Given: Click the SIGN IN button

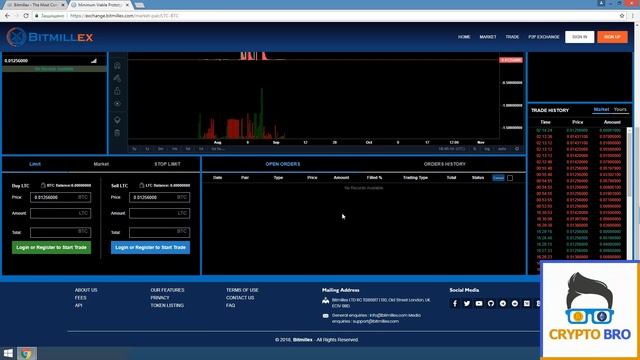Looking at the screenshot, I should pos(580,37).
